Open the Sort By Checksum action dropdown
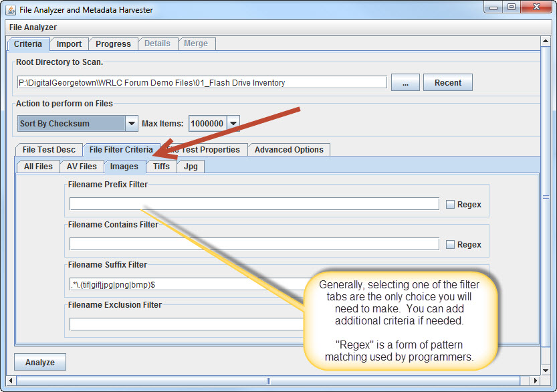 pyautogui.click(x=131, y=124)
